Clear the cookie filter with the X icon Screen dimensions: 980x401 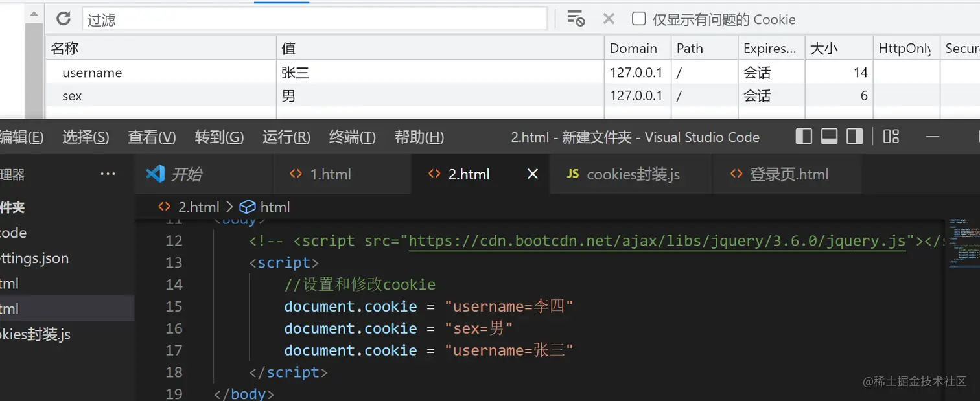[608, 19]
